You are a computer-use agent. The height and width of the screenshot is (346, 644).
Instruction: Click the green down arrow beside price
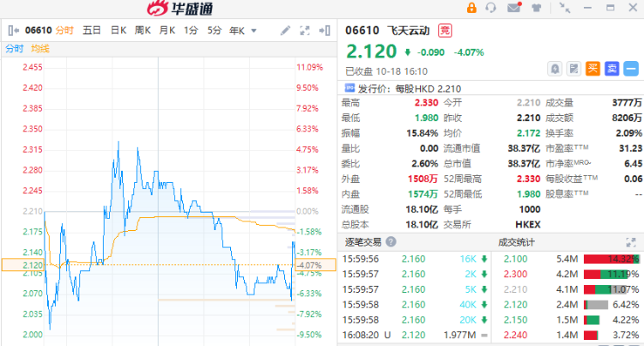point(407,52)
